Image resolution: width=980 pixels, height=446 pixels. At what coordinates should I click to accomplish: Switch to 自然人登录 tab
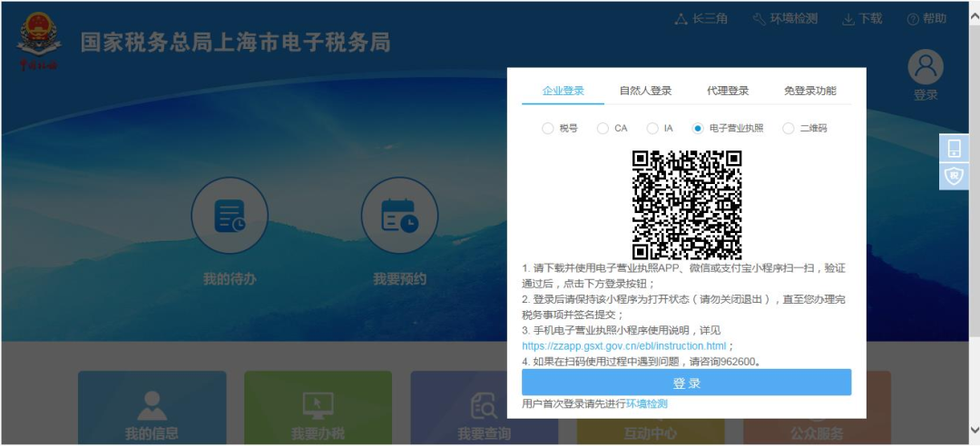[x=645, y=91]
